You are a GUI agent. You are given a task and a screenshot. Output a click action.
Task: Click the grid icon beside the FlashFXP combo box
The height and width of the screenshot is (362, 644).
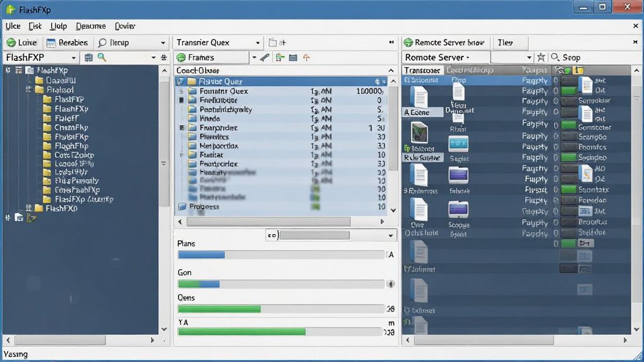[88, 57]
